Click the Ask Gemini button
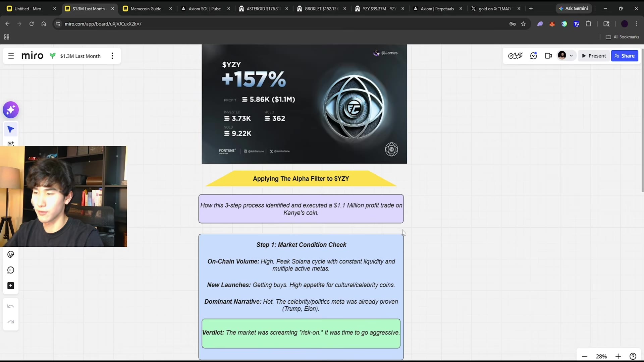The height and width of the screenshot is (362, 644). point(574,8)
